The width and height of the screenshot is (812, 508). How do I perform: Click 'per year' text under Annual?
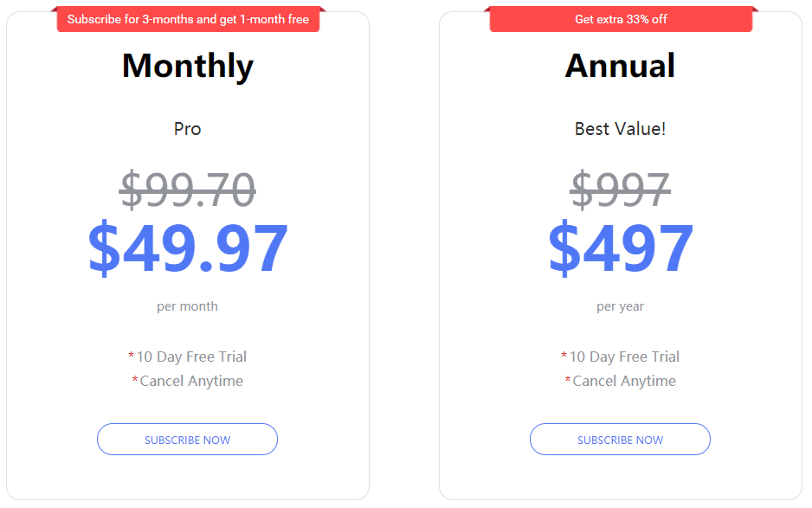[x=621, y=306]
